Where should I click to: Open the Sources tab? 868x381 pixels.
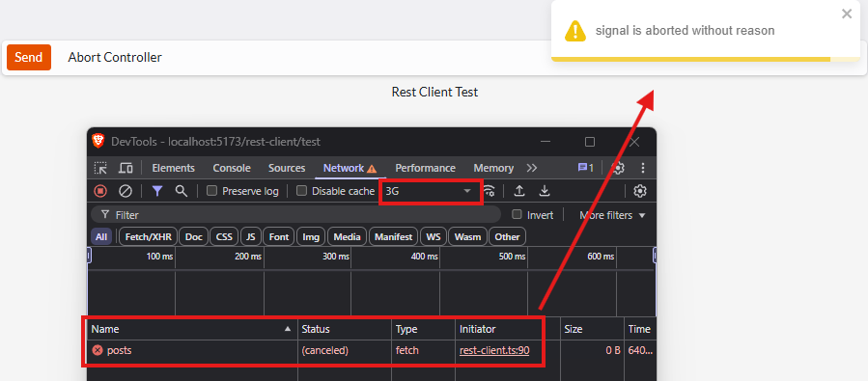pos(287,168)
